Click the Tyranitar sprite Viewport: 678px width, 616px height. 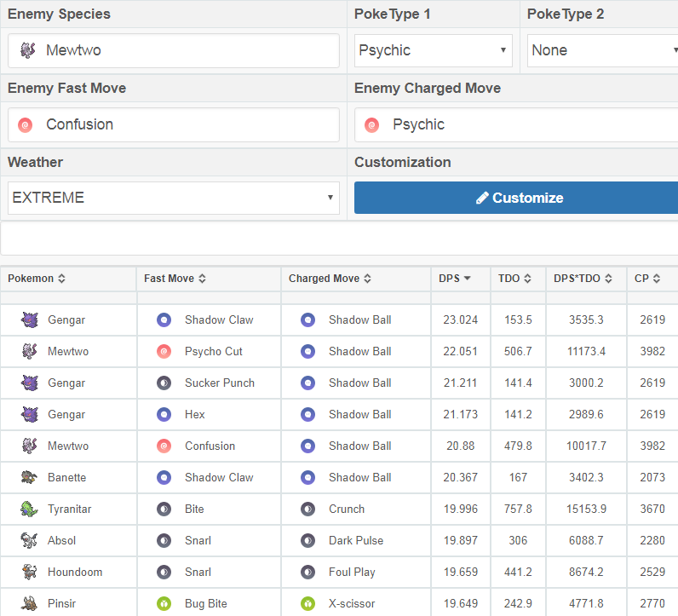click(x=29, y=509)
